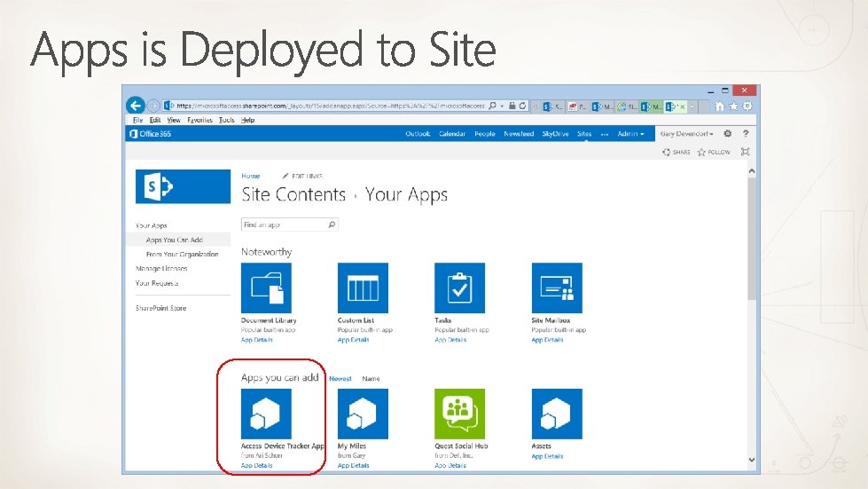This screenshot has height=489, width=868.
Task: Click the browser URL address field
Action: pyautogui.click(x=330, y=106)
